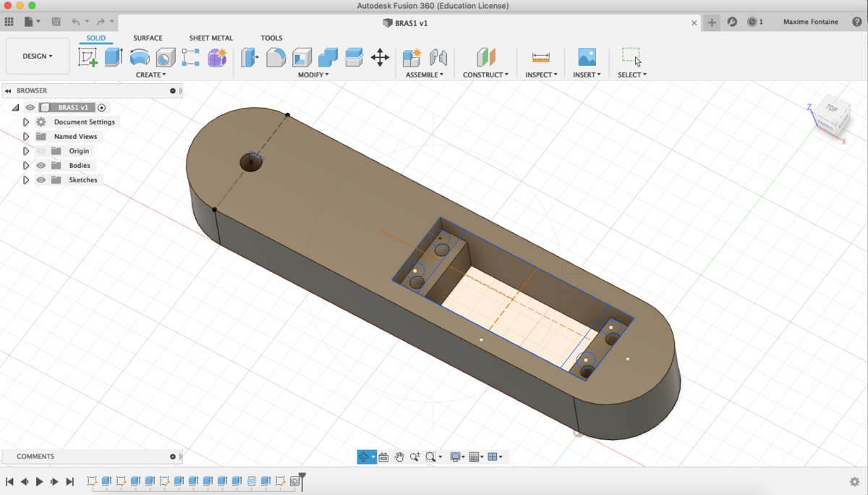The image size is (868, 495).
Task: Expand the Document Settings tree node
Action: (26, 122)
